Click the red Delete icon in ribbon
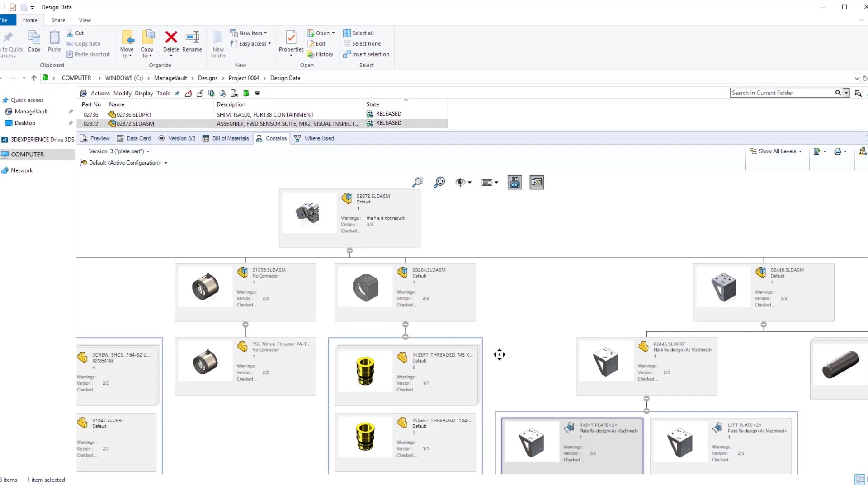 click(171, 37)
